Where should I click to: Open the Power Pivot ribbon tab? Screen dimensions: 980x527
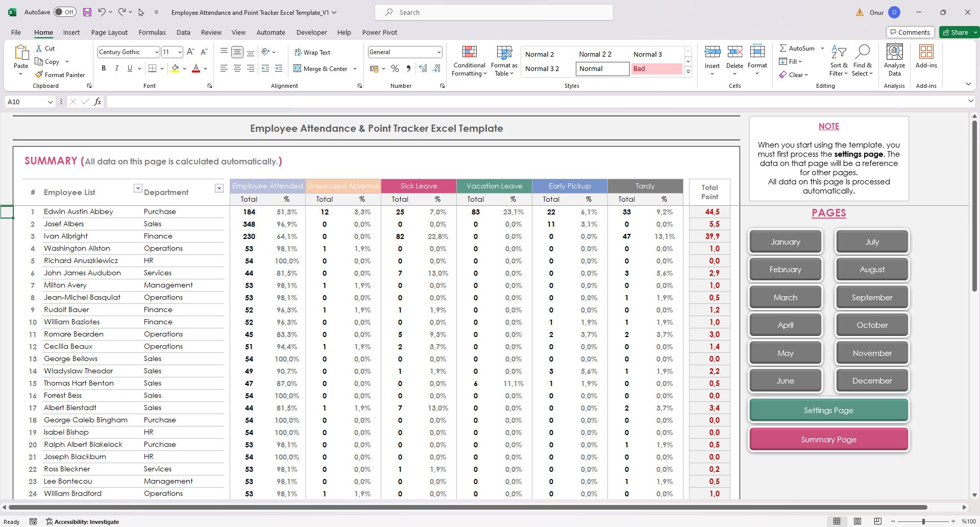coord(380,32)
